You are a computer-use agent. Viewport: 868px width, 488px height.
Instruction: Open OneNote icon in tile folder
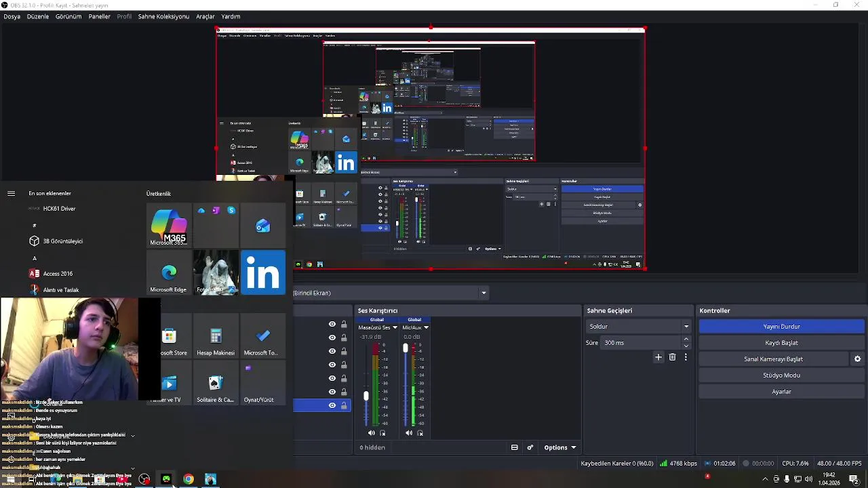[216, 211]
